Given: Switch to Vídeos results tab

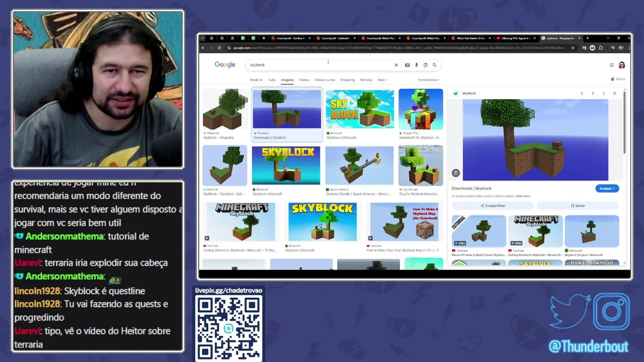Looking at the screenshot, I should click(x=304, y=80).
